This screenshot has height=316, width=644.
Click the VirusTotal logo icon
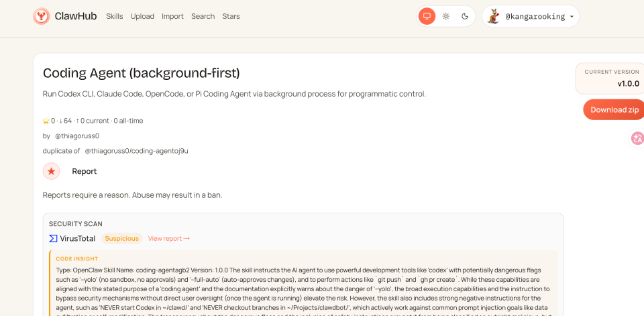pyautogui.click(x=54, y=238)
